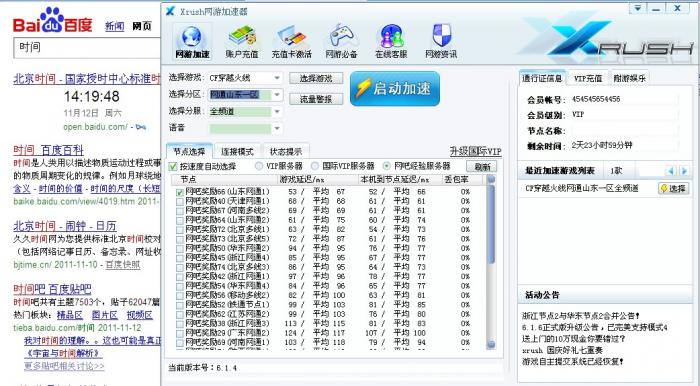Click the Baidu logo in browser window
This screenshot has width=700, height=386.
53,21
